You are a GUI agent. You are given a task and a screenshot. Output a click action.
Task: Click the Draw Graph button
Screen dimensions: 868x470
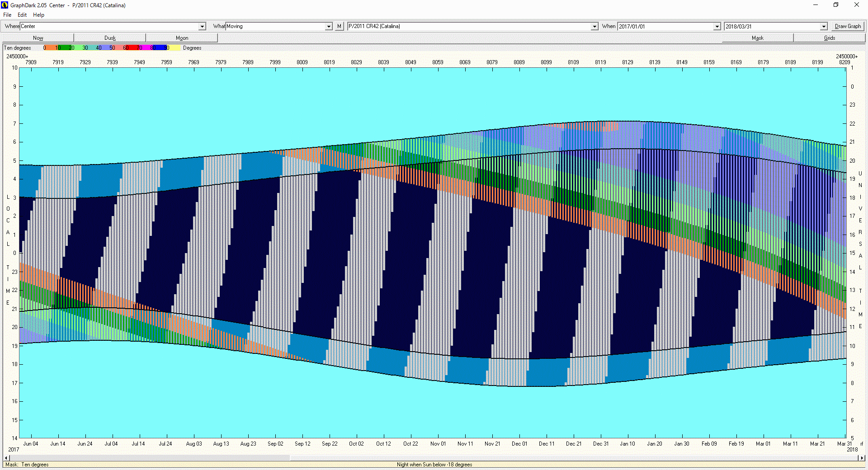(x=848, y=27)
